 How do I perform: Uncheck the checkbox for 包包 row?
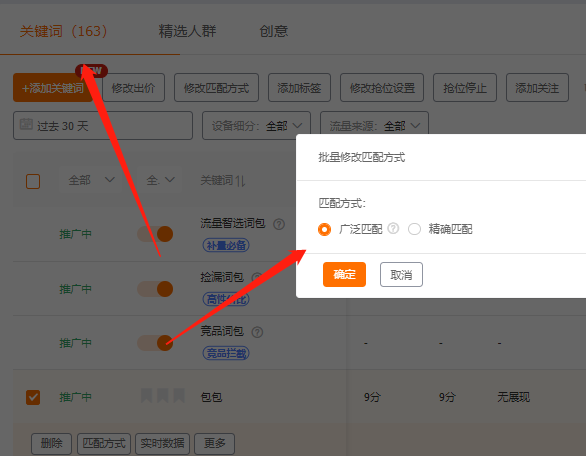[x=33, y=397]
